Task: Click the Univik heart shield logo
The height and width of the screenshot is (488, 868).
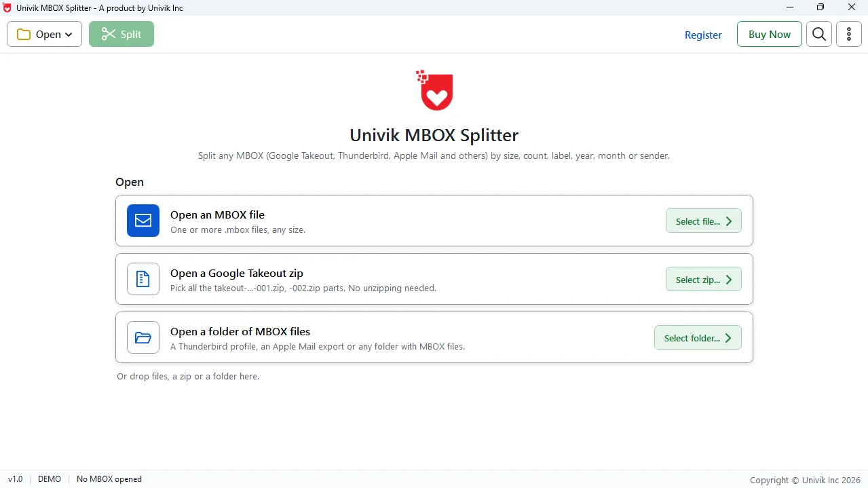Action: coord(434,90)
